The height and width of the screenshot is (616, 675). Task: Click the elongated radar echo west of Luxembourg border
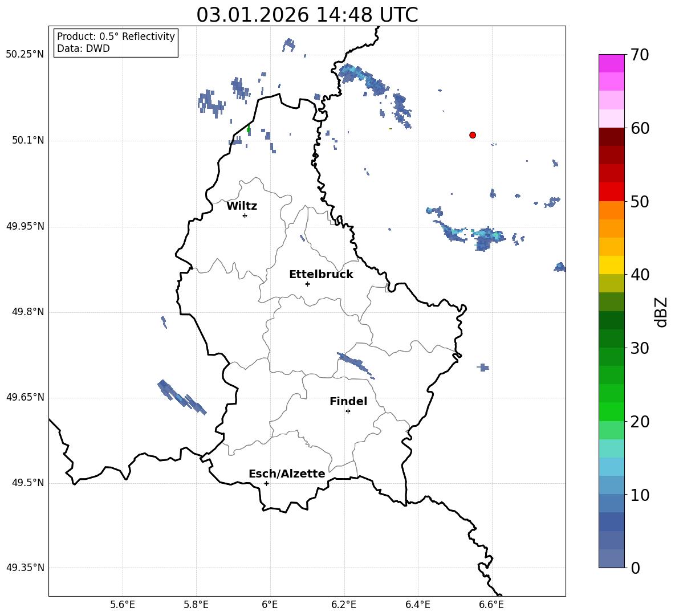181,397
